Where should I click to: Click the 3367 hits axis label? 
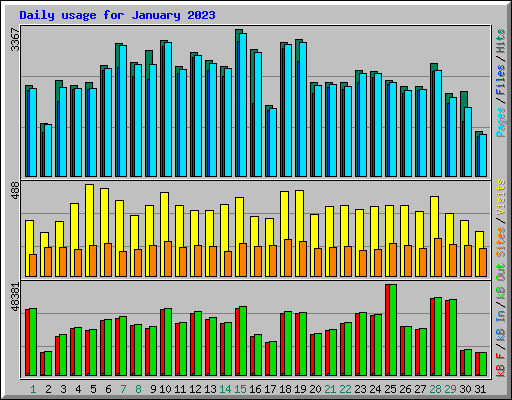click(15, 40)
